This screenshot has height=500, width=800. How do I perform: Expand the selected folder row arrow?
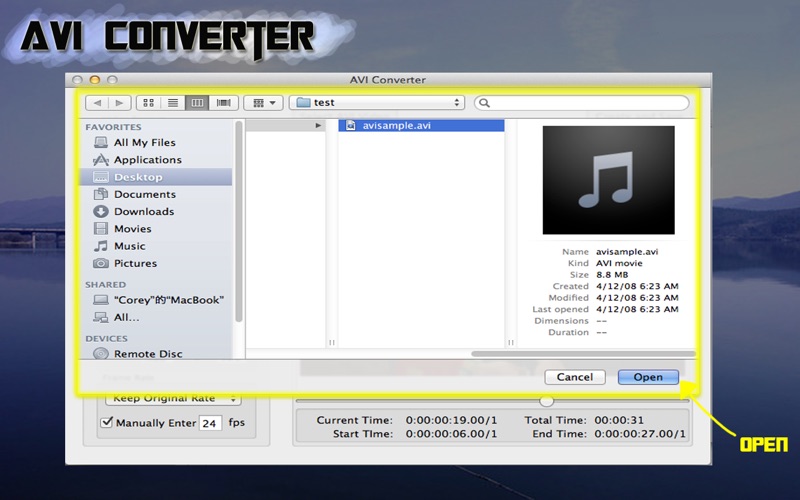pyautogui.click(x=318, y=126)
